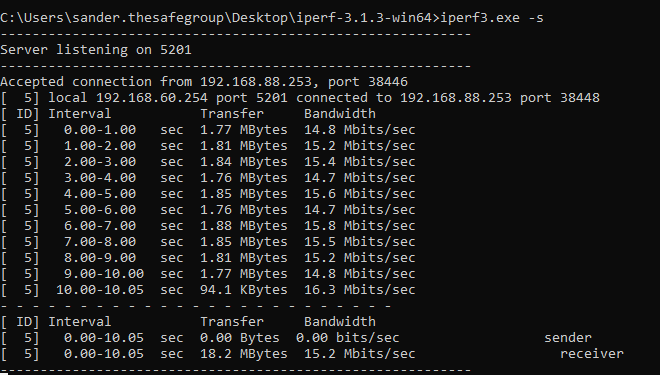Click "1.81 MBytes" in the 8.00-9.00 row

coord(244,258)
